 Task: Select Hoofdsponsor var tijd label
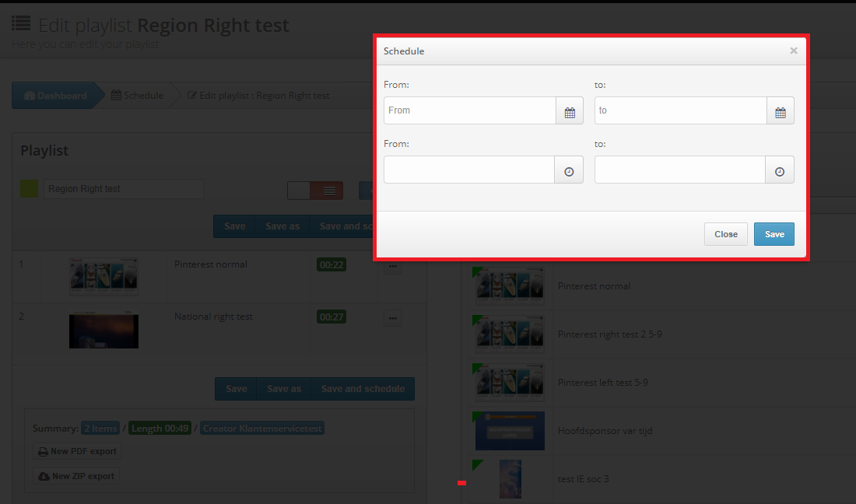point(605,431)
